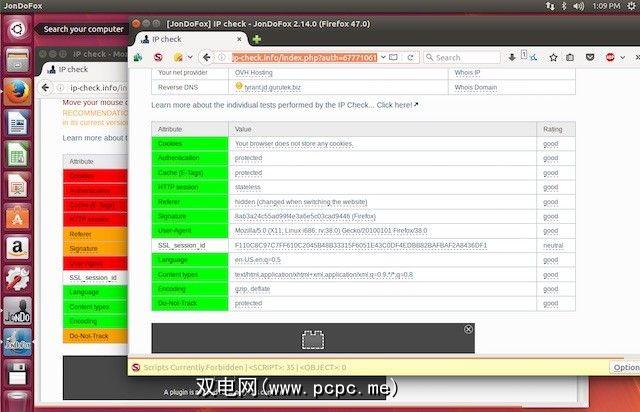Click the green User-Agent attribute cell

[190, 231]
